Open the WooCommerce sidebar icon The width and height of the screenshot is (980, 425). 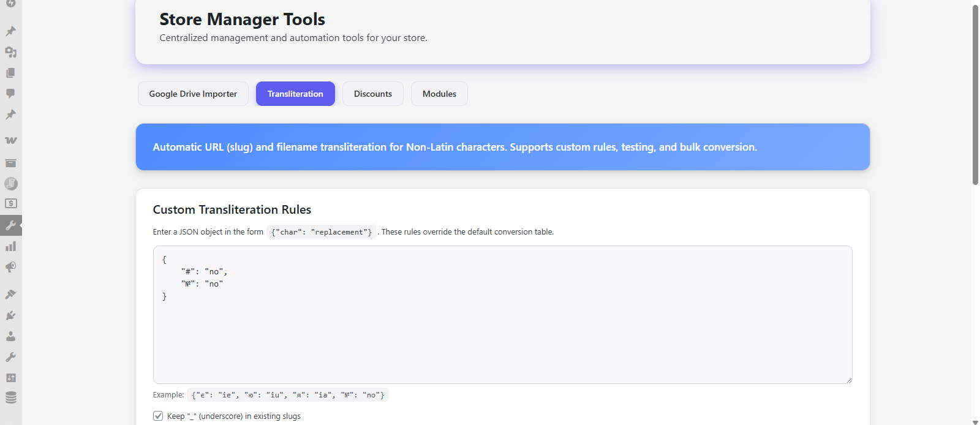tap(10, 140)
